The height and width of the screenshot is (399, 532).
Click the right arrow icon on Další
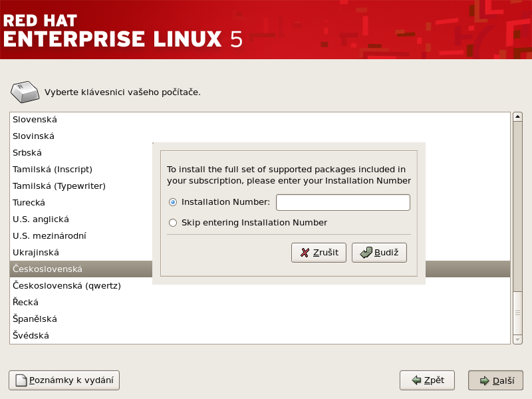(x=483, y=380)
